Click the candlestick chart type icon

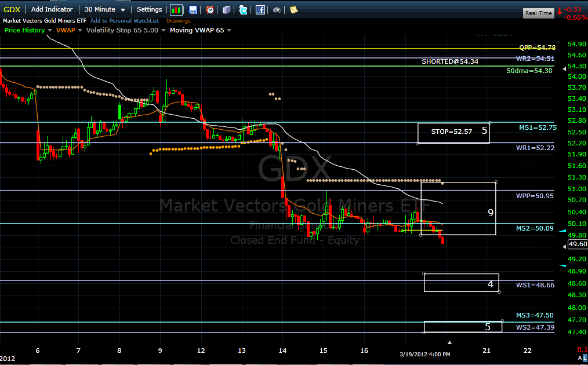point(176,10)
